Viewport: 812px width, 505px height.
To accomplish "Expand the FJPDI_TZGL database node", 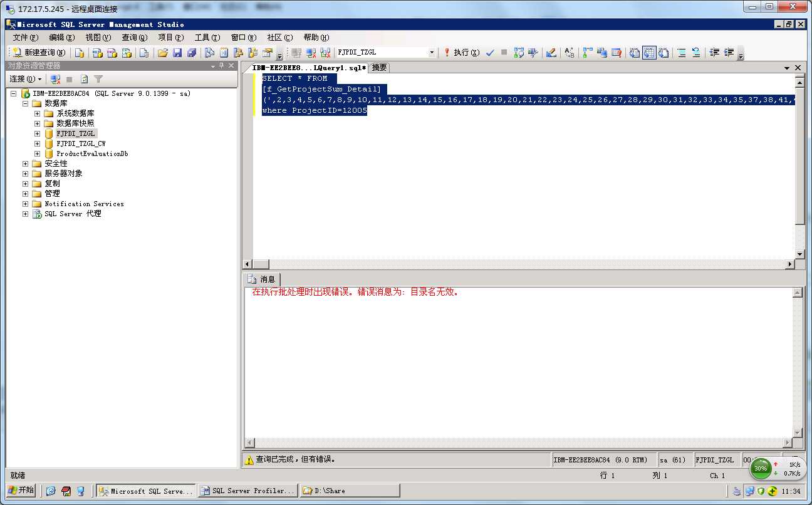I will (x=38, y=133).
